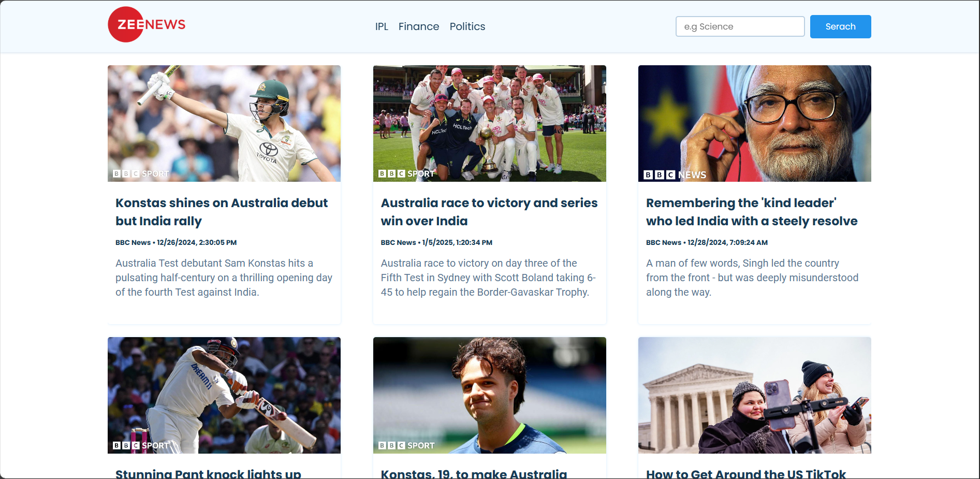The image size is (980, 479).
Task: Click the 'A man of few words' summary
Action: (752, 278)
